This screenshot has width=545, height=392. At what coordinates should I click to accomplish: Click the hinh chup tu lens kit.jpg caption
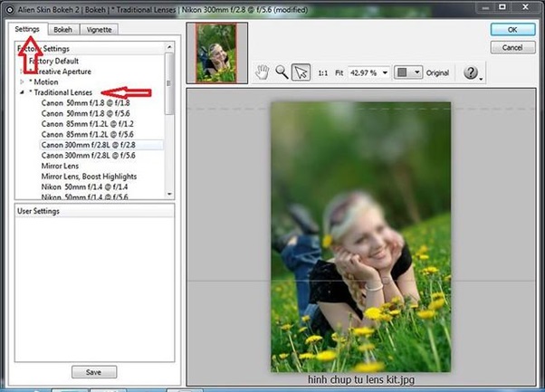tap(361, 379)
